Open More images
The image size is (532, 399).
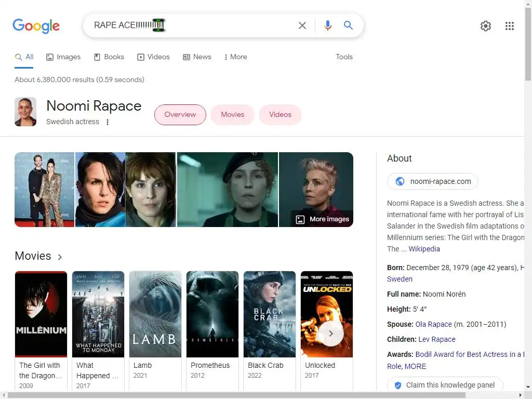tap(323, 219)
